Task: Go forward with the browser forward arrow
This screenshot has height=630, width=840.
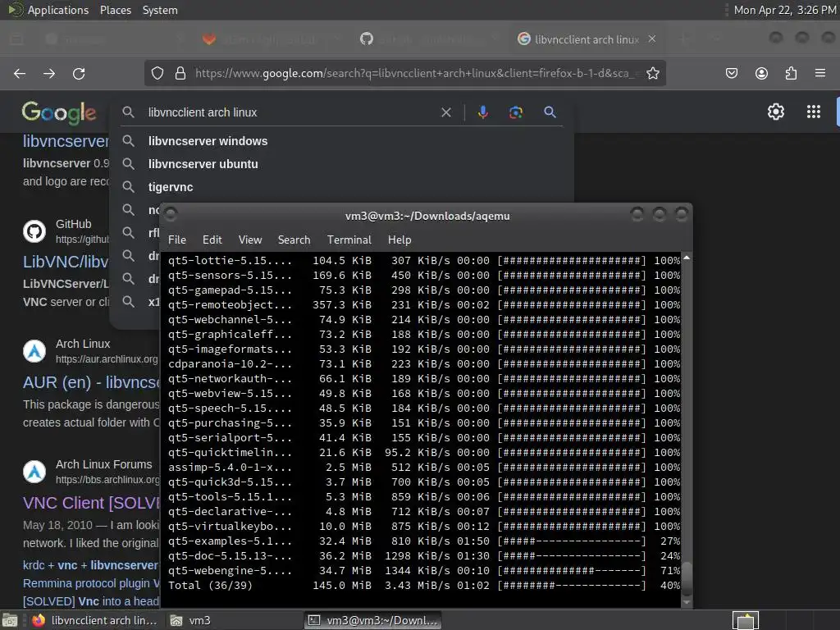Action: pyautogui.click(x=49, y=73)
